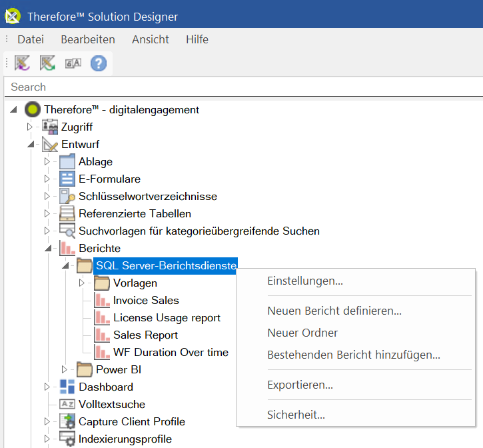Click the Search input field
The width and height of the screenshot is (483, 448).
point(243,87)
